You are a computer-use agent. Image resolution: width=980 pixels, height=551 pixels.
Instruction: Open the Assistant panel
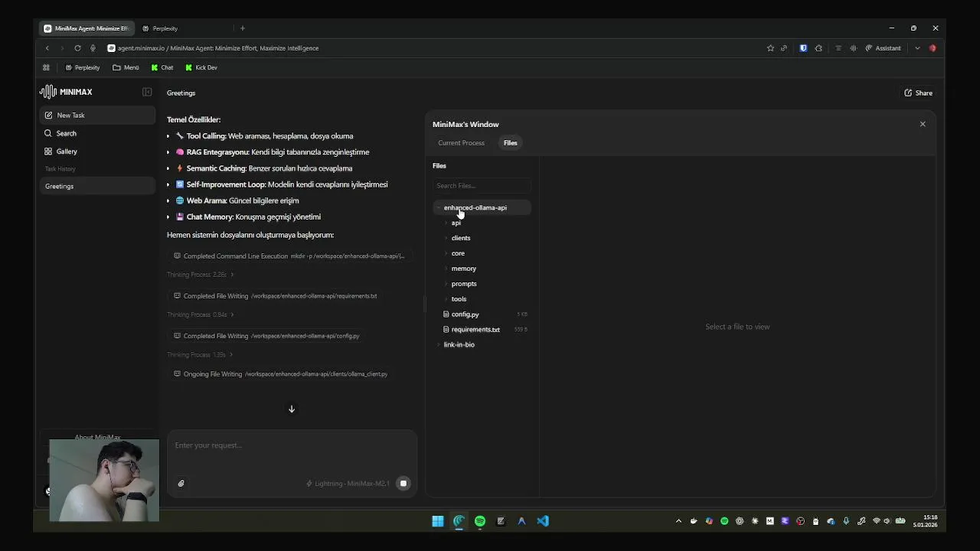pos(883,48)
